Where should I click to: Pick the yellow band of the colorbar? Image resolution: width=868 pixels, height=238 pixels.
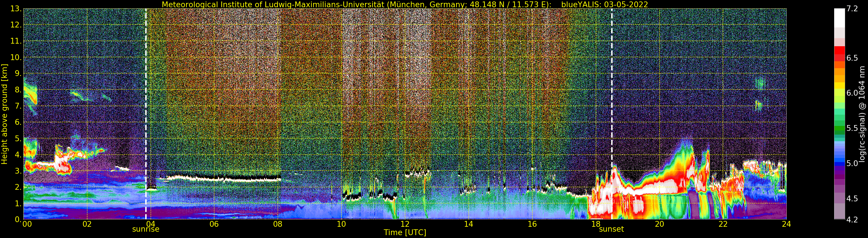coord(839,85)
